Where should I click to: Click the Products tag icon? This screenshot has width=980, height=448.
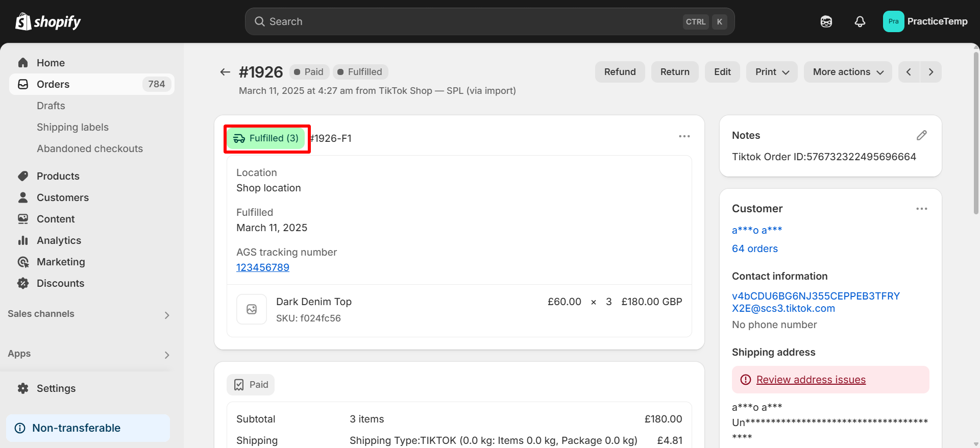point(23,176)
